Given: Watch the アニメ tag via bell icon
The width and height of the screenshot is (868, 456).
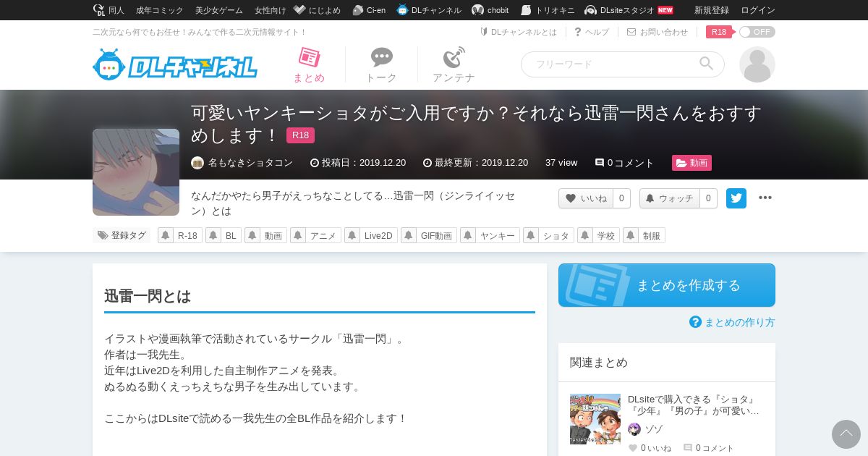Looking at the screenshot, I should point(298,235).
